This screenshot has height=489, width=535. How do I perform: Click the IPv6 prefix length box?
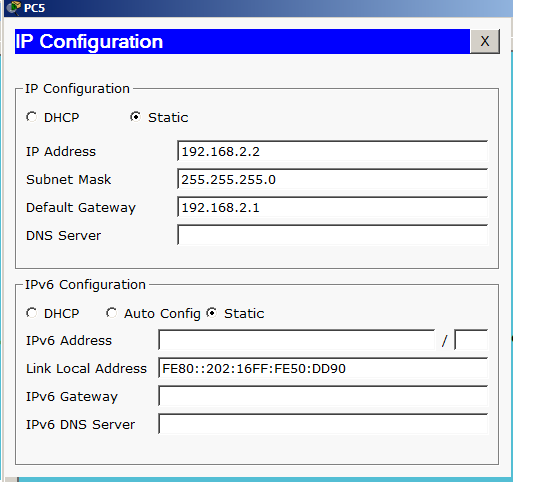[471, 340]
